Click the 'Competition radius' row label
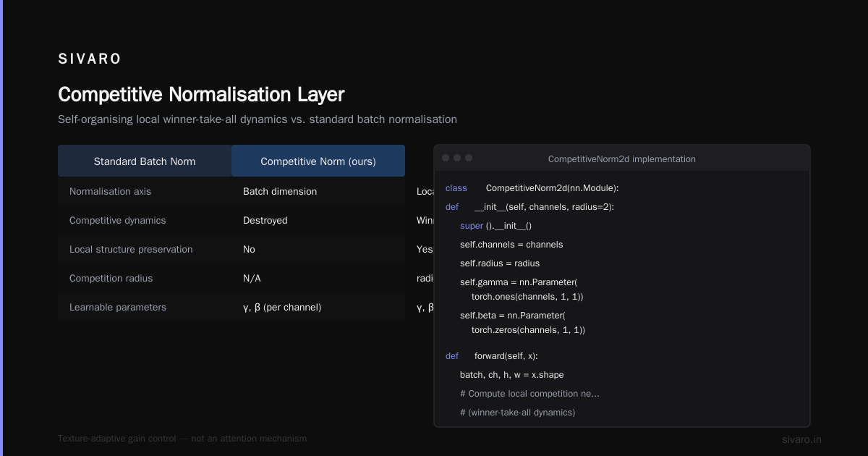Viewport: 868px width, 456px height. pos(111,279)
